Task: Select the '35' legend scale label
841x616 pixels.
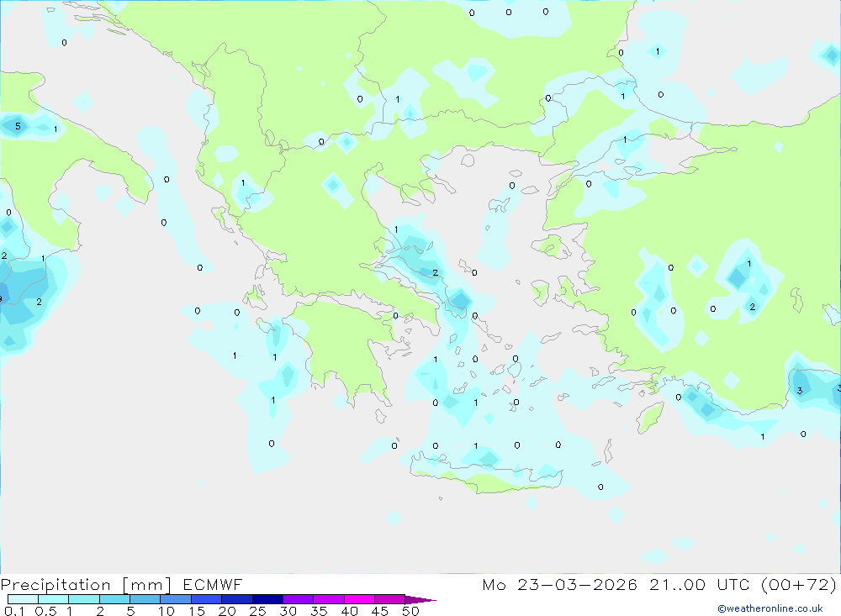Action: tap(319, 611)
